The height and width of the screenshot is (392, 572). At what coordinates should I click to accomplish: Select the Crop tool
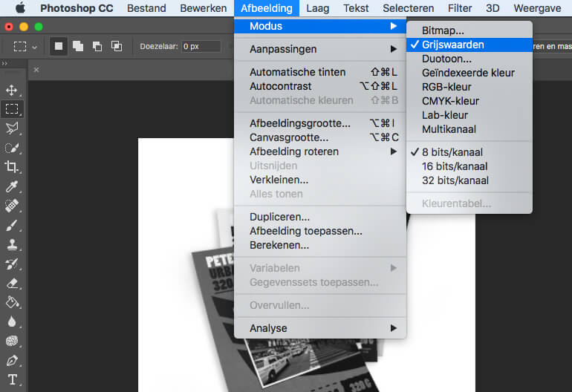(12, 167)
